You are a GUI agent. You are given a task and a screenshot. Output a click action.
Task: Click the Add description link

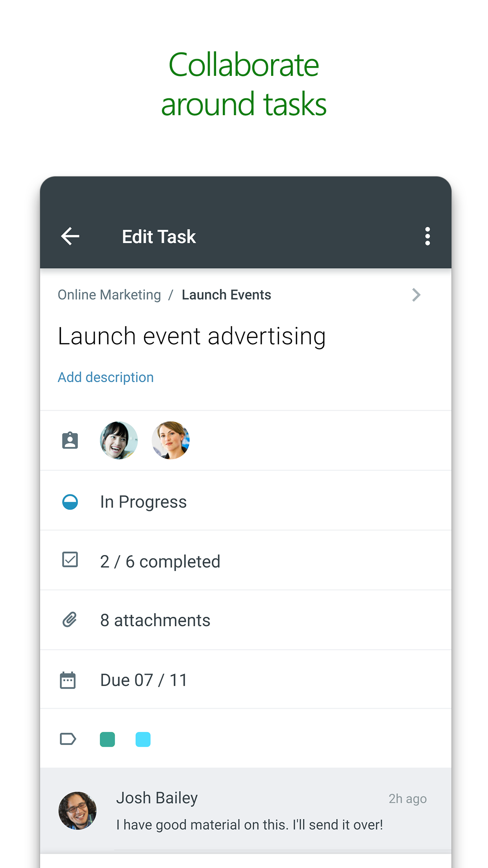pyautogui.click(x=106, y=377)
